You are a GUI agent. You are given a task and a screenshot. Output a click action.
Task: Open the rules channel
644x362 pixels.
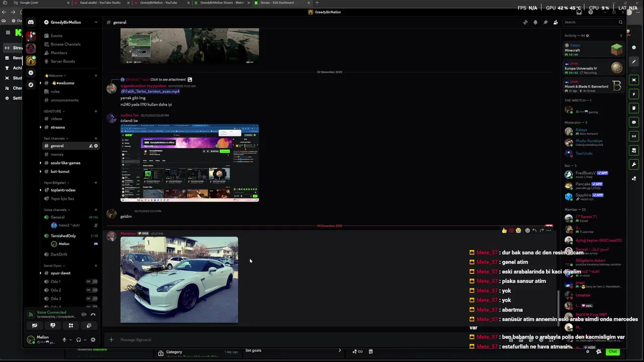tap(55, 92)
